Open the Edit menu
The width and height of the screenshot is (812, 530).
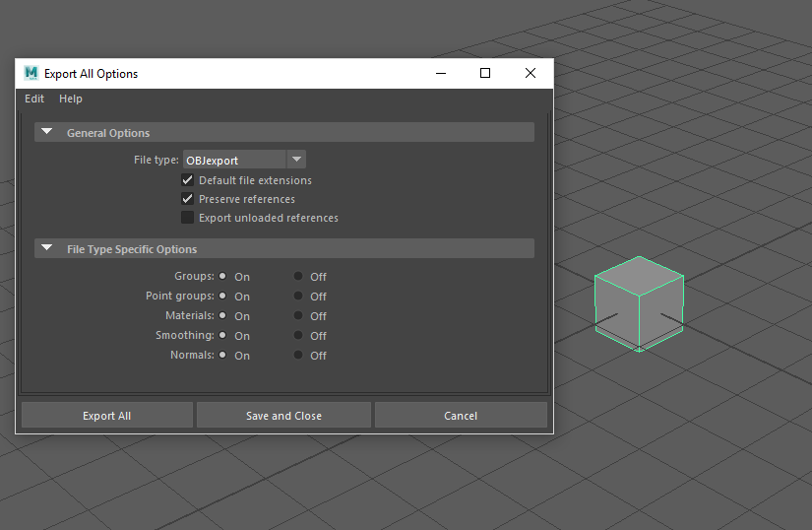pyautogui.click(x=34, y=99)
